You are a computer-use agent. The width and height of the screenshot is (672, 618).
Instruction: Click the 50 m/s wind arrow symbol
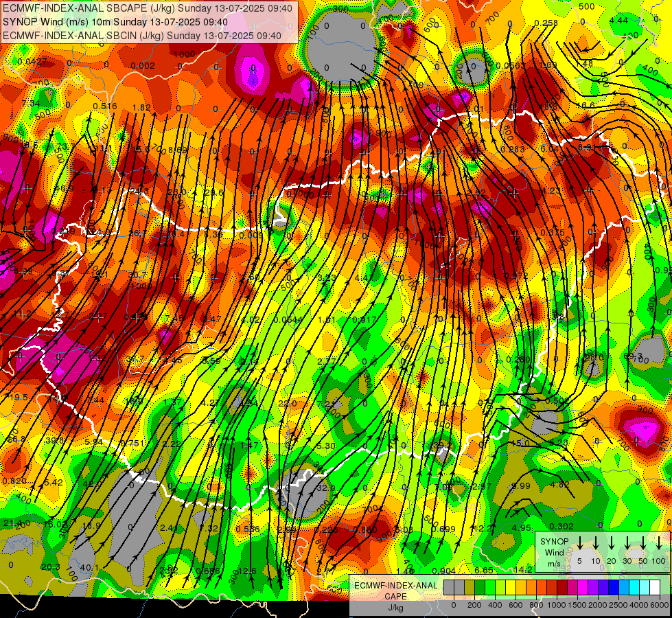pyautogui.click(x=643, y=542)
